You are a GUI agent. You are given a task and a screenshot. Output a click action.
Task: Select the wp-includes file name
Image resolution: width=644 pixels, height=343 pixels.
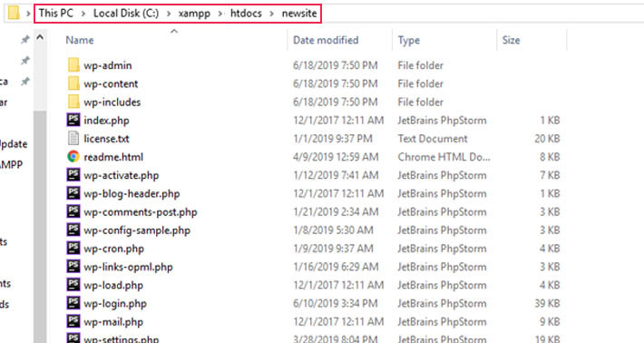pos(112,102)
